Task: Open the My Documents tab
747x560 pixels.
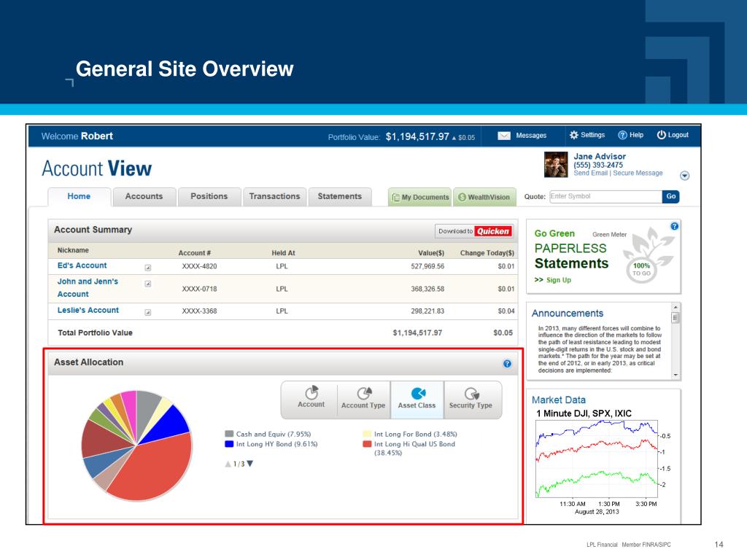Action: (x=419, y=197)
